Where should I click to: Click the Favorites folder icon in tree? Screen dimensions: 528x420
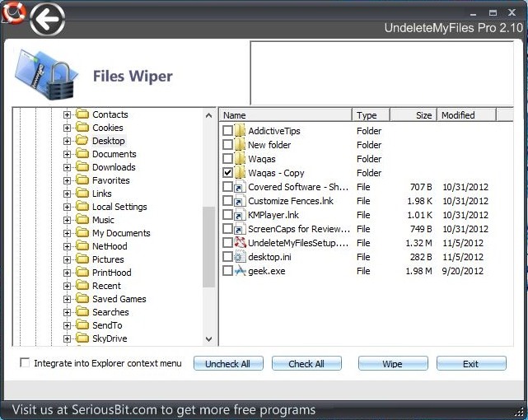(x=82, y=180)
